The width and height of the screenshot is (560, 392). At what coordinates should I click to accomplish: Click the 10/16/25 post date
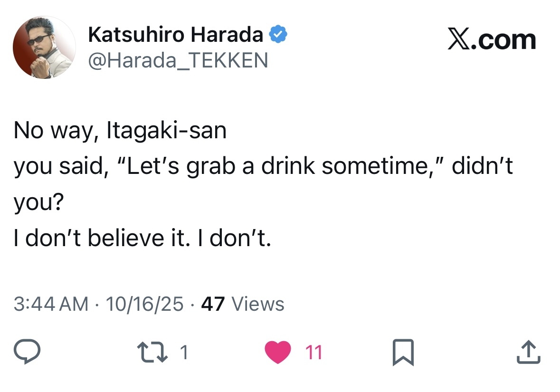coord(144,304)
